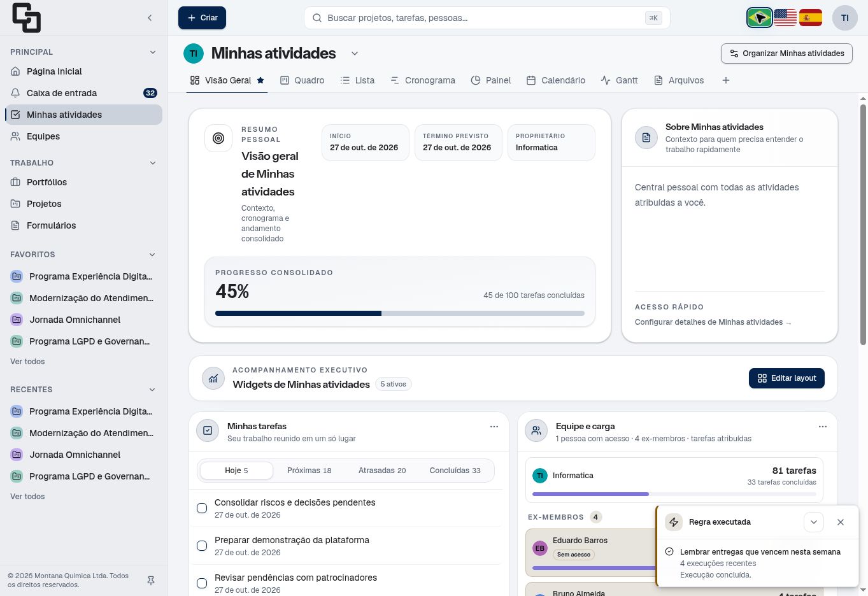Click the lightning icon in Regra executada
The width and height of the screenshot is (868, 596).
pyautogui.click(x=674, y=522)
